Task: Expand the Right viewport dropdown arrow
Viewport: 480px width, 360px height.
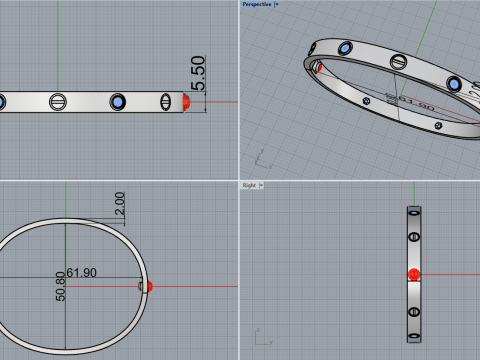Action: 261,185
